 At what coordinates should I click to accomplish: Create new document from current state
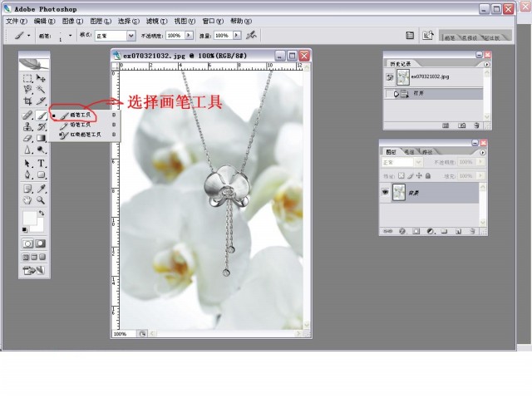[x=446, y=125]
